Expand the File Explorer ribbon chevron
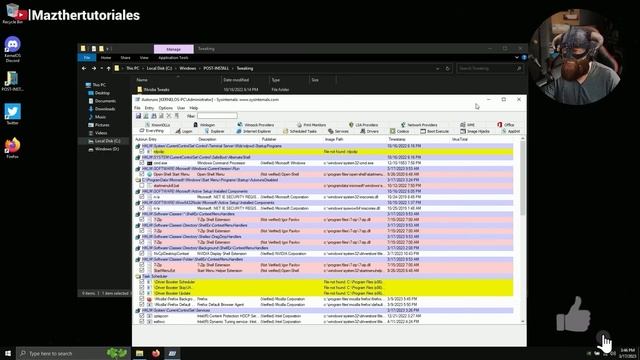640x360 pixels. click(x=517, y=58)
